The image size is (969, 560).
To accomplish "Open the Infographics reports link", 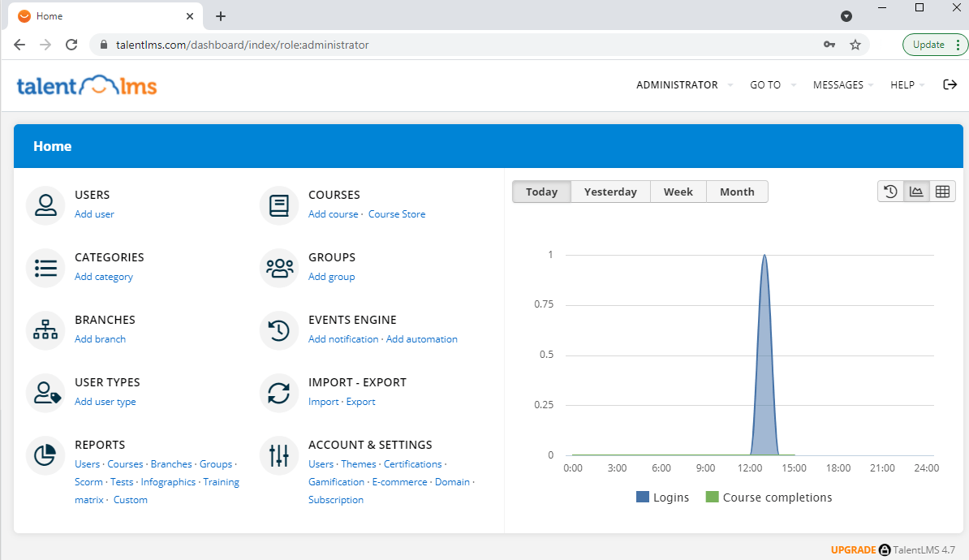I will [x=168, y=481].
